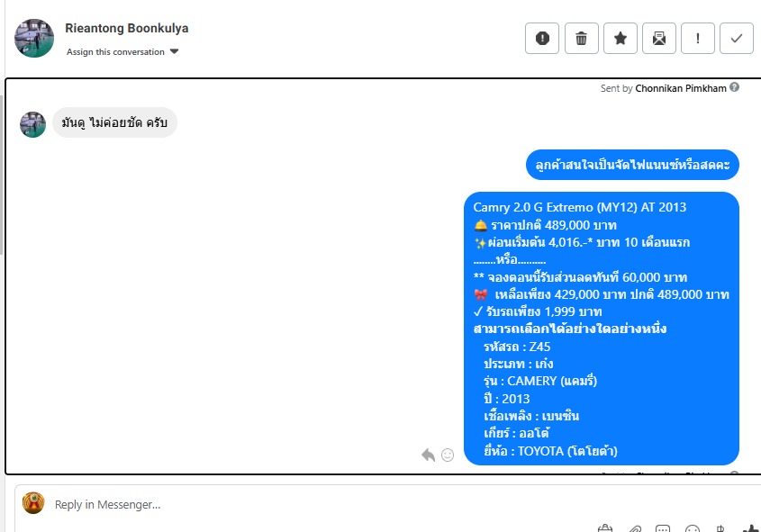Send a thumbs-up like

click(751, 528)
